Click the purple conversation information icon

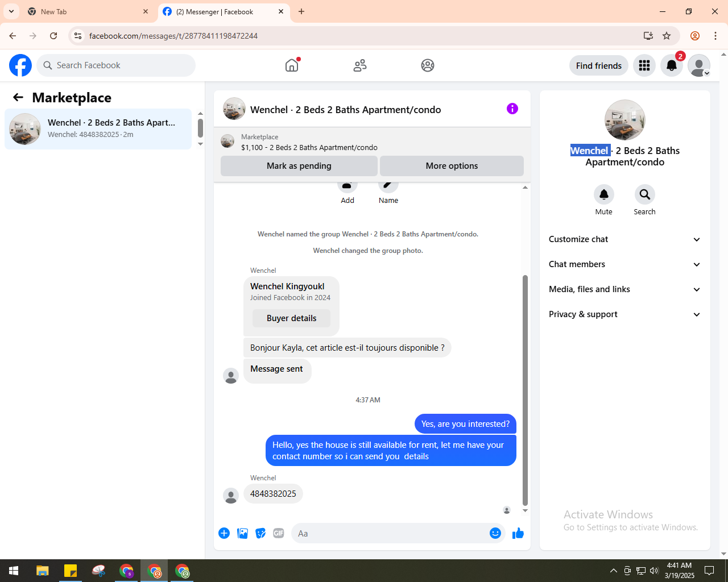point(512,109)
